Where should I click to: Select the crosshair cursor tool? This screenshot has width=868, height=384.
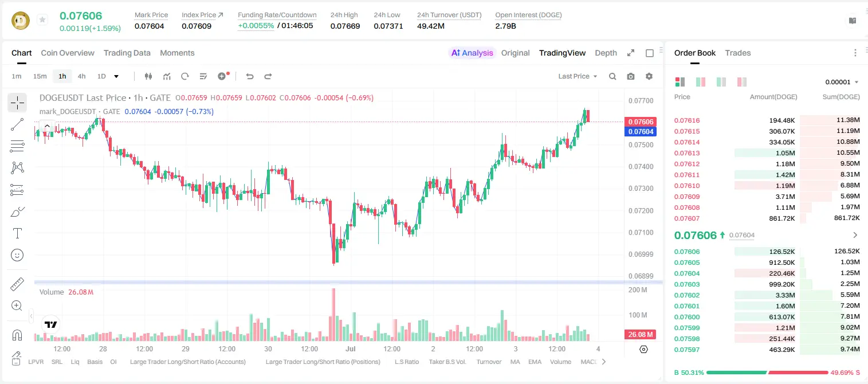pyautogui.click(x=17, y=103)
